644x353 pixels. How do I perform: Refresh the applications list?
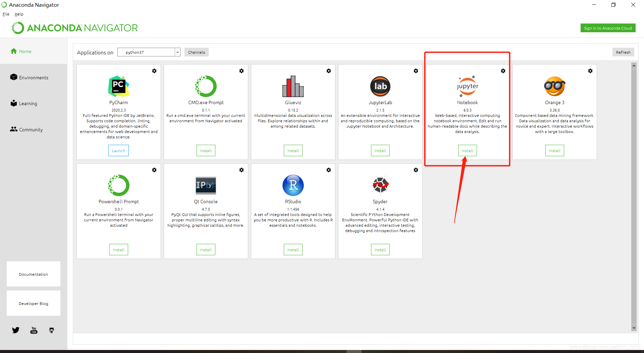tap(623, 52)
